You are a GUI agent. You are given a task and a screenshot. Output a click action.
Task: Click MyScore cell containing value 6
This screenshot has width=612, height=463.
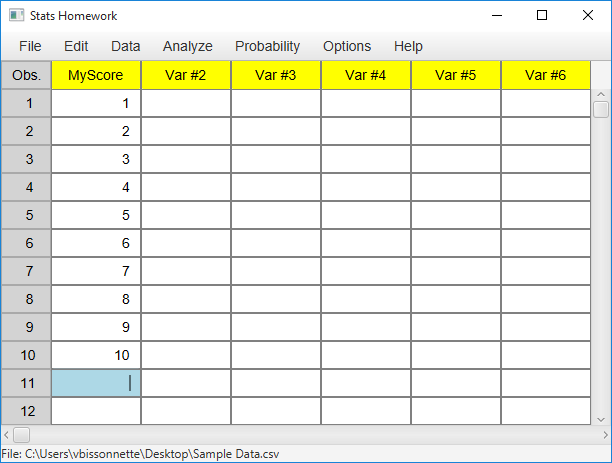point(96,243)
